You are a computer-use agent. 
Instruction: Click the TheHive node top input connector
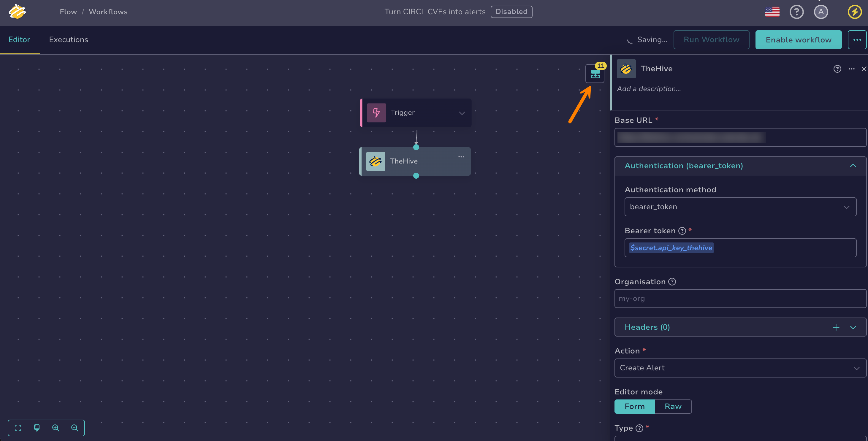416,147
